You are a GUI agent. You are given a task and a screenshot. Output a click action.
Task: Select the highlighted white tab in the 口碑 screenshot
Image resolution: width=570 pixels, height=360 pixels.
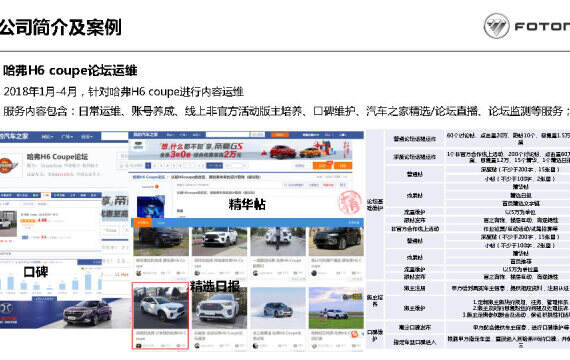tap(46, 195)
